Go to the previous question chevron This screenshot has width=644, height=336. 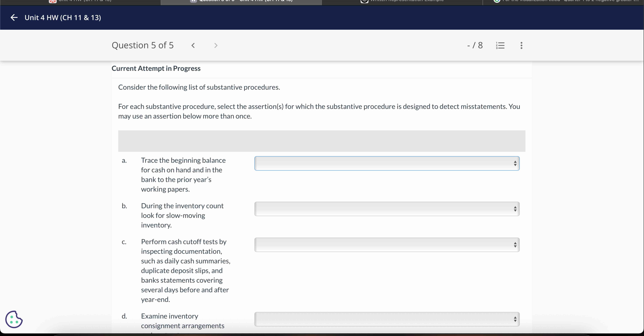point(193,46)
